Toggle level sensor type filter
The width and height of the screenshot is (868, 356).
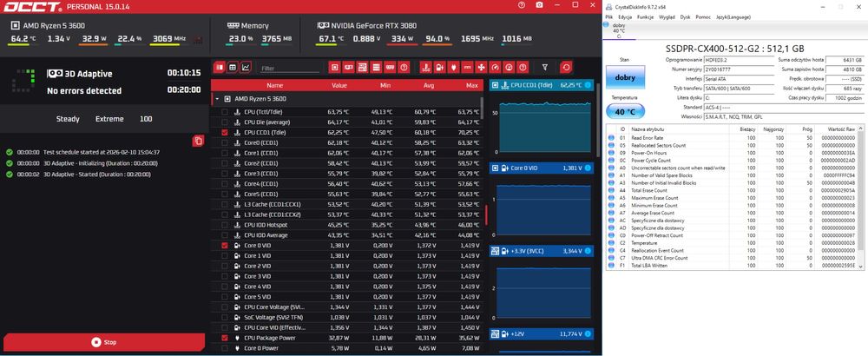509,67
